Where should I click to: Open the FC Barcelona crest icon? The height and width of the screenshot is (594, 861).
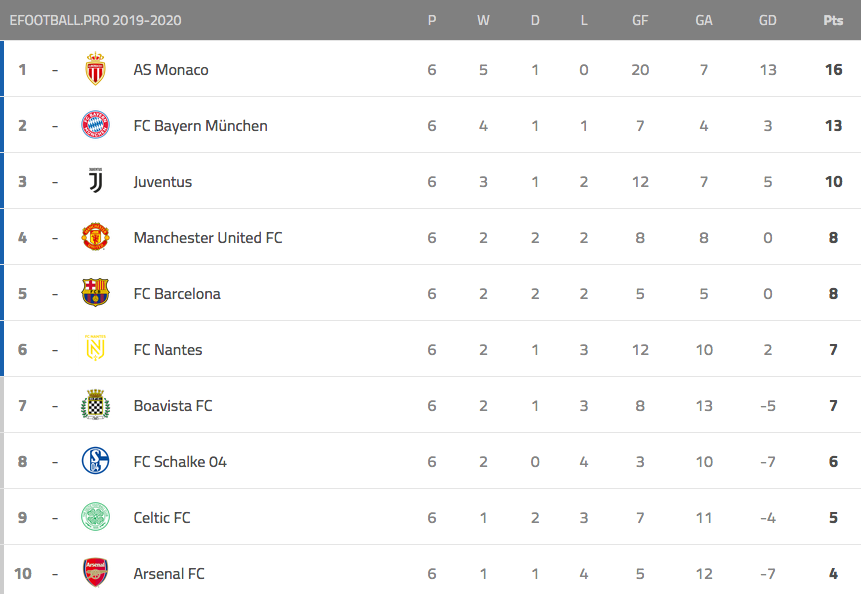click(x=96, y=292)
